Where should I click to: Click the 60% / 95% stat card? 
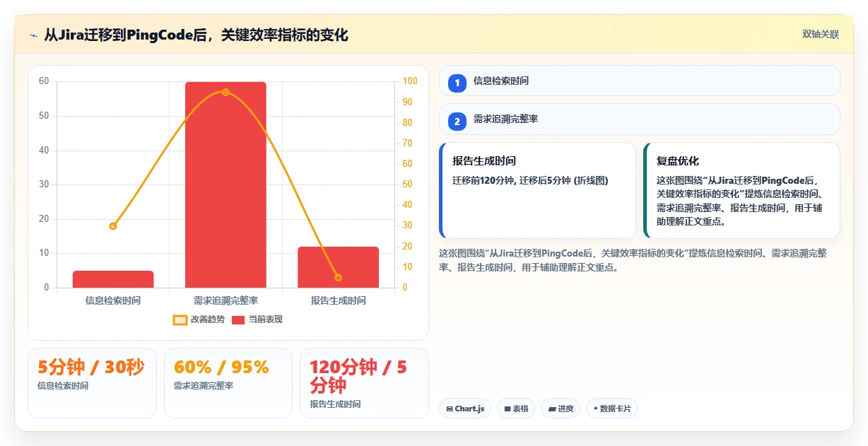pyautogui.click(x=228, y=383)
